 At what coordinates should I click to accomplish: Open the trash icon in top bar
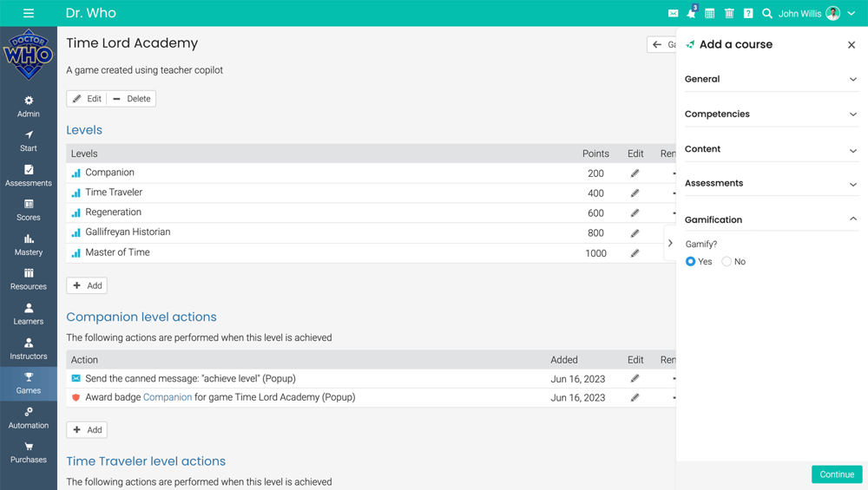[729, 14]
